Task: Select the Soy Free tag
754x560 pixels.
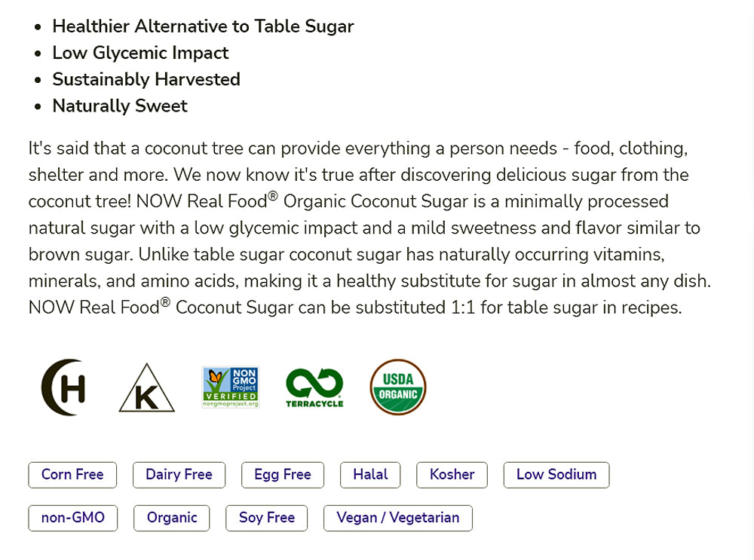Action: coord(267,518)
